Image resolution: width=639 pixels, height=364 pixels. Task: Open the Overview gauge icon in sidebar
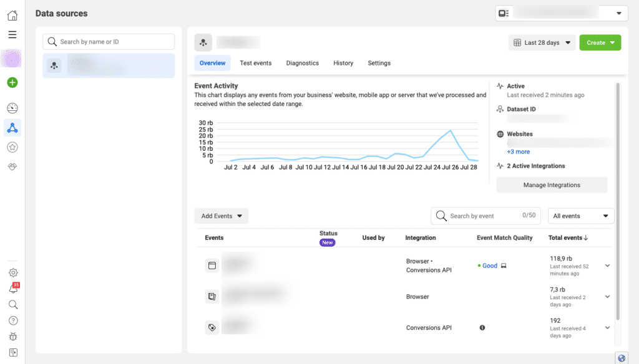click(x=12, y=108)
